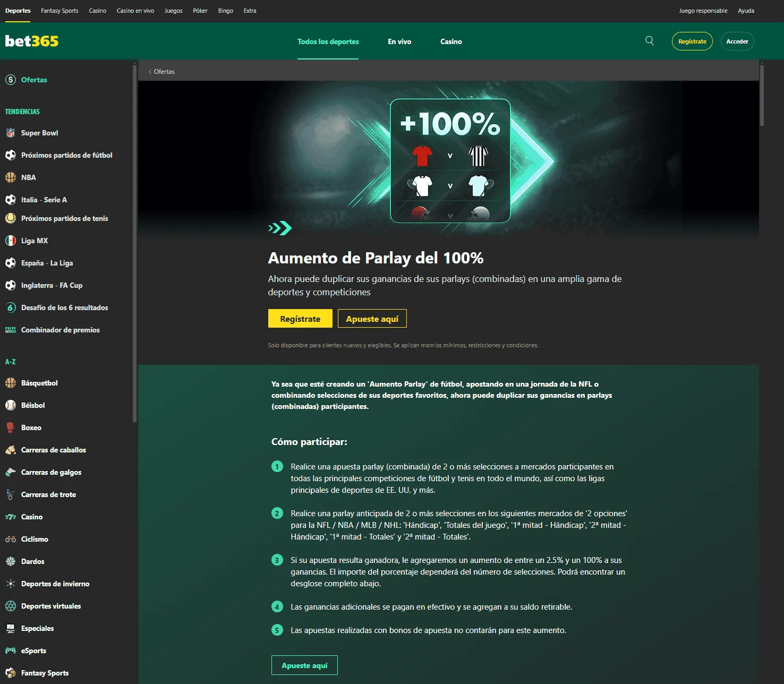Viewport: 784px width, 684px height.
Task: Open Fantasy Sports in top bar
Action: [59, 11]
